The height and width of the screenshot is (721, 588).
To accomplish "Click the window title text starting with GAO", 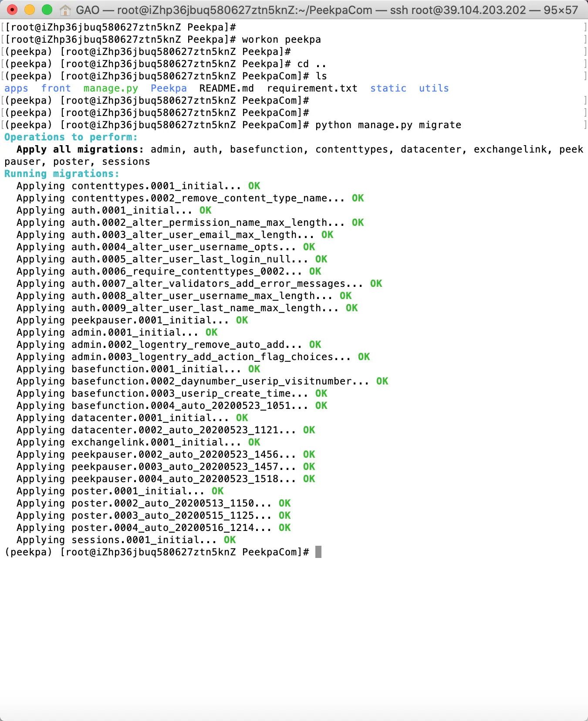I will 327,10.
